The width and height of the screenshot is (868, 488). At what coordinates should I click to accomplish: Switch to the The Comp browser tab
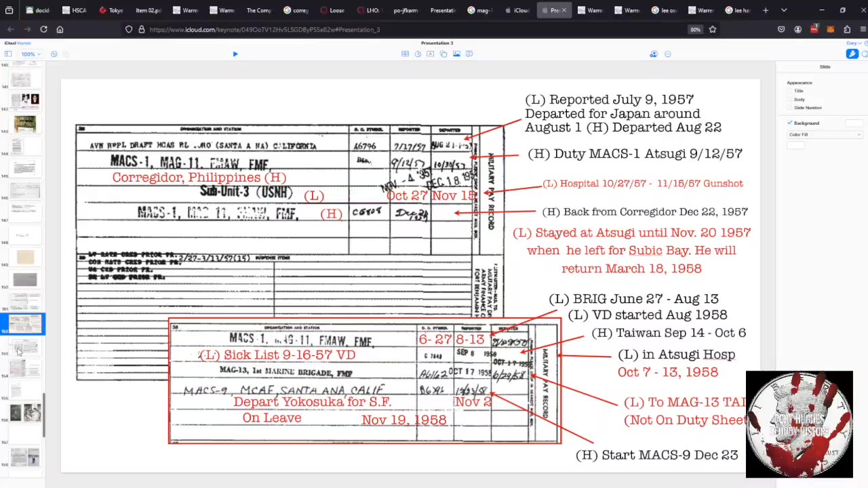coord(258,10)
